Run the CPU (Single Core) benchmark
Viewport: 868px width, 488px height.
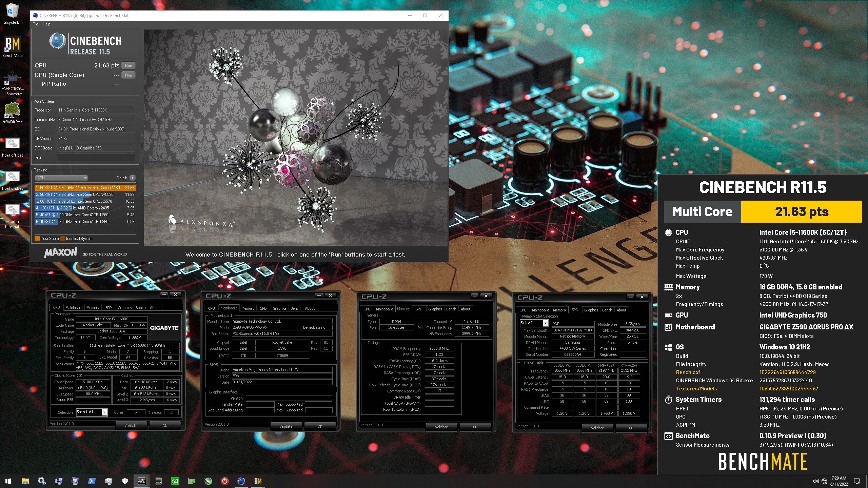tap(129, 75)
